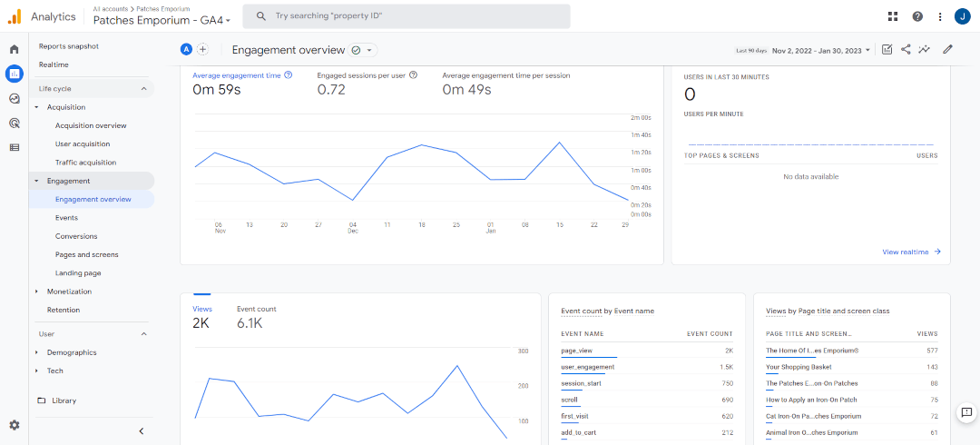Click the Edit comparisons chart icon
This screenshot has height=445, width=980.
point(887,49)
